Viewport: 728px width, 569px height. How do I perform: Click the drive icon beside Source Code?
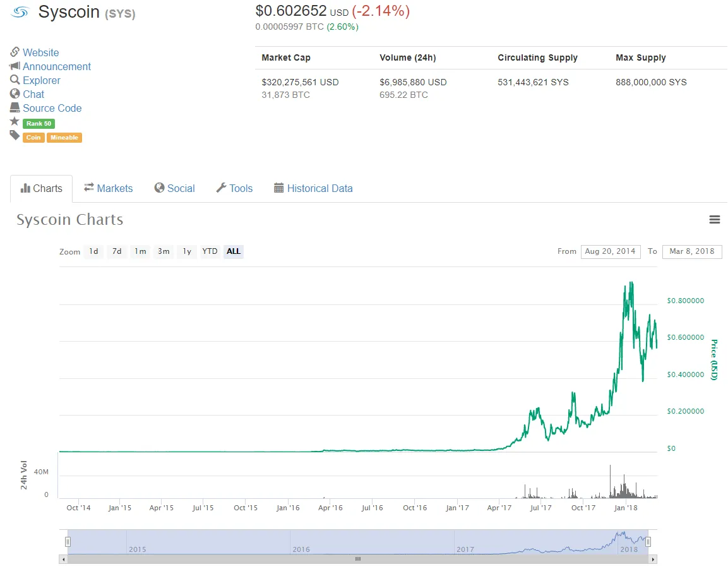point(15,108)
